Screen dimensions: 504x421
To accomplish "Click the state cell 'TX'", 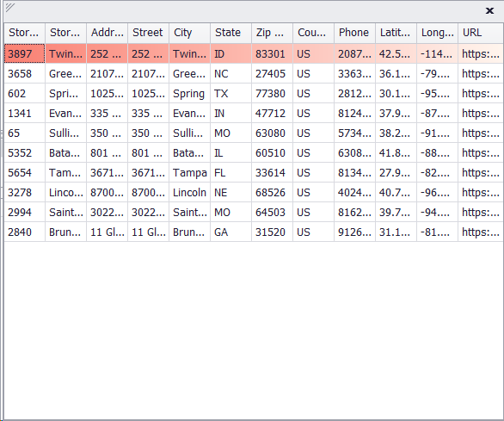I will tap(230, 94).
